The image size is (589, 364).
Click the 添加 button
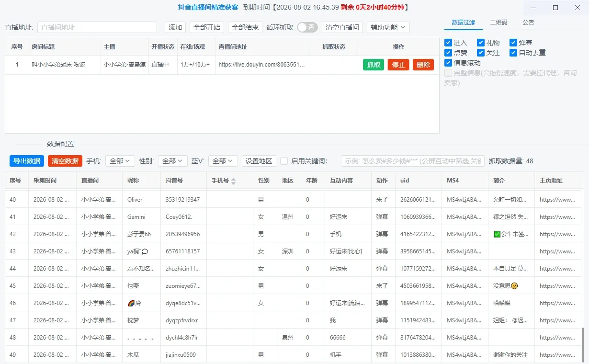pyautogui.click(x=175, y=27)
